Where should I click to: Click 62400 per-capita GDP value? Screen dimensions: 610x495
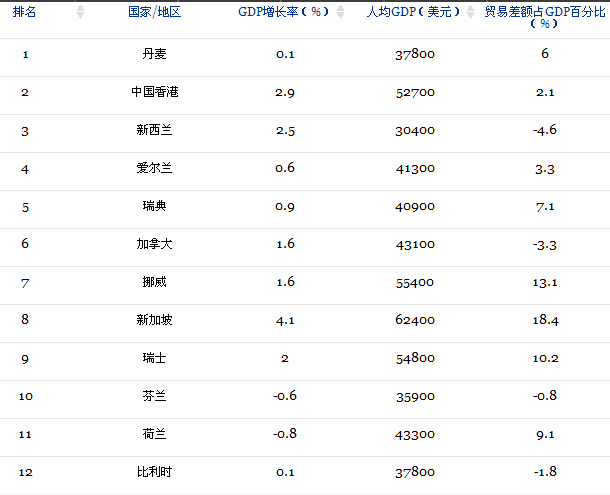(415, 320)
